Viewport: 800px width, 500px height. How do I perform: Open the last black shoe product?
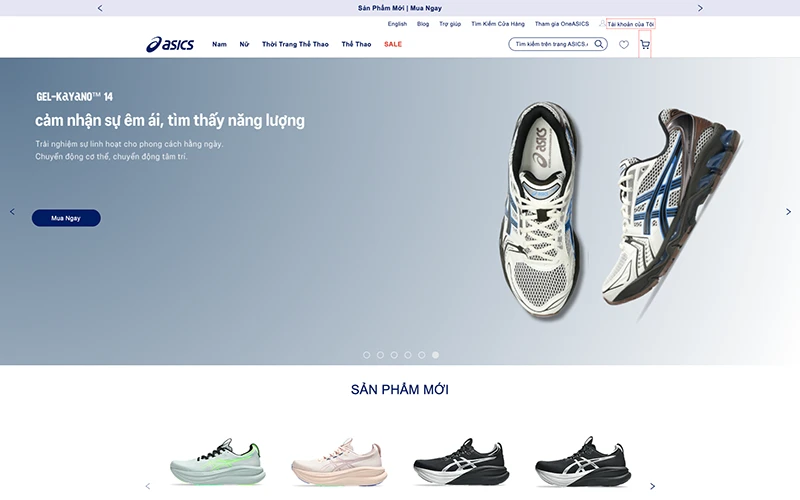pyautogui.click(x=583, y=462)
